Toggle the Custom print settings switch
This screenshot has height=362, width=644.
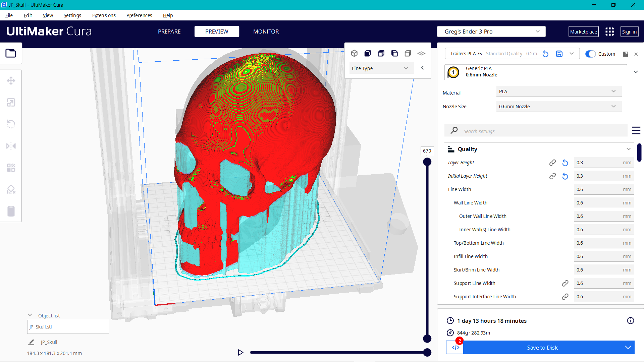590,54
